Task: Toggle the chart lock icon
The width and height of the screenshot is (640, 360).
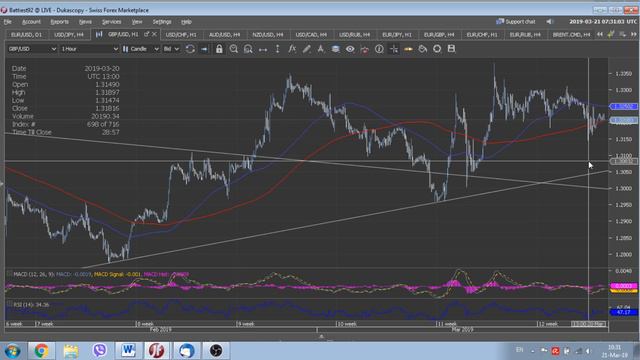Action: point(219,49)
